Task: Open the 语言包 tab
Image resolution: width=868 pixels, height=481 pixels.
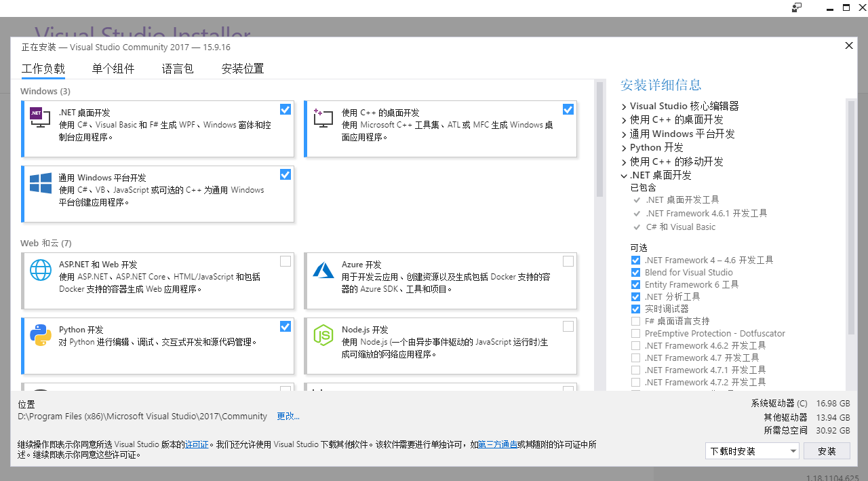Action: point(178,69)
